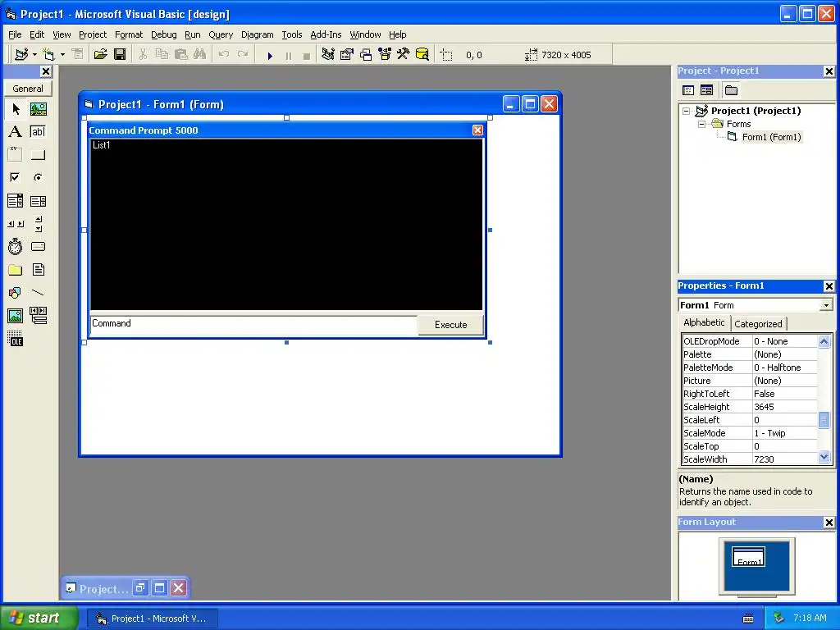Screen dimensions: 840x630
Task: Select Form1 (Form1) in project tree
Action: [771, 137]
